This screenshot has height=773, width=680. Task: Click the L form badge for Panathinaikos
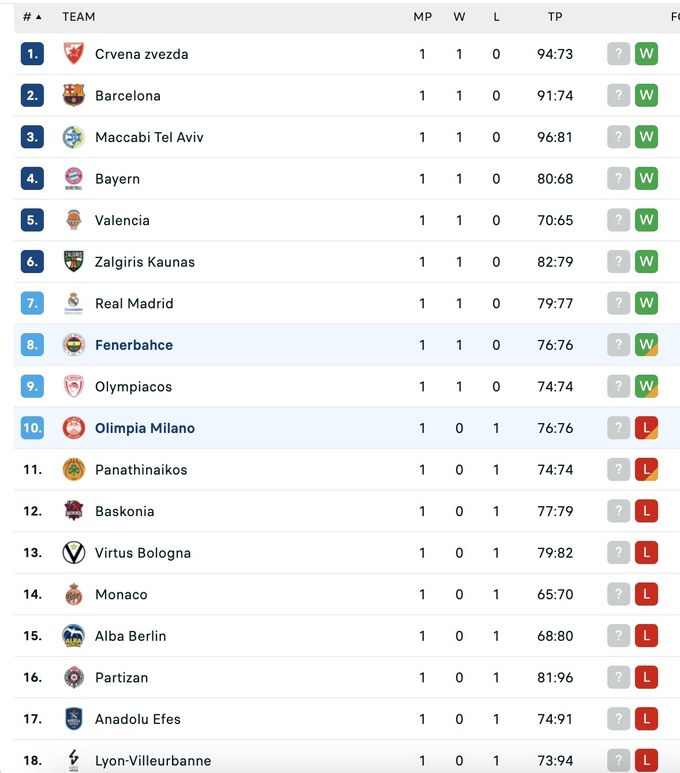646,470
